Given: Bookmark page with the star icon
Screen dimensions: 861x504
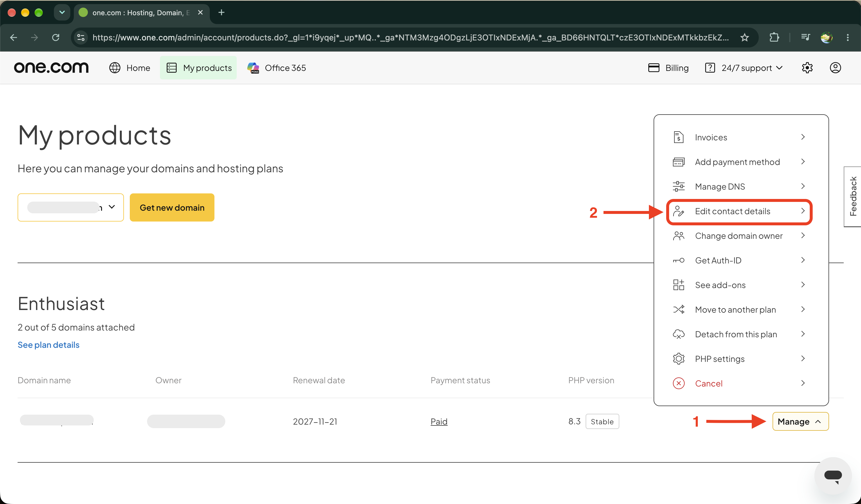Looking at the screenshot, I should tap(745, 38).
